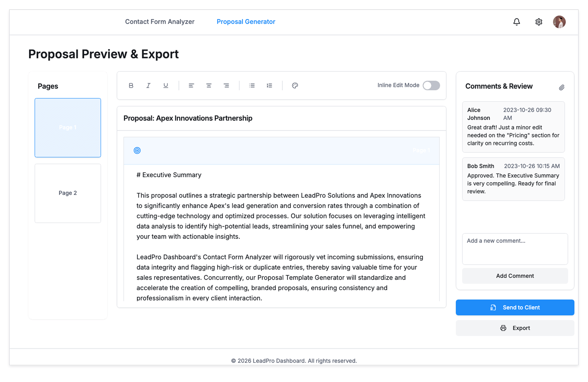Align text left
Viewport: 588px width, 382px height.
191,85
